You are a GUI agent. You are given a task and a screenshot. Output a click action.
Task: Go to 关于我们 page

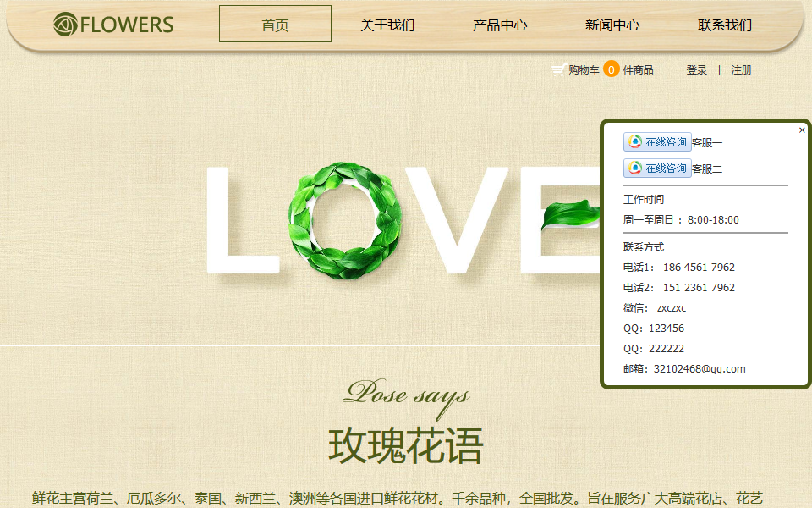[x=387, y=25]
